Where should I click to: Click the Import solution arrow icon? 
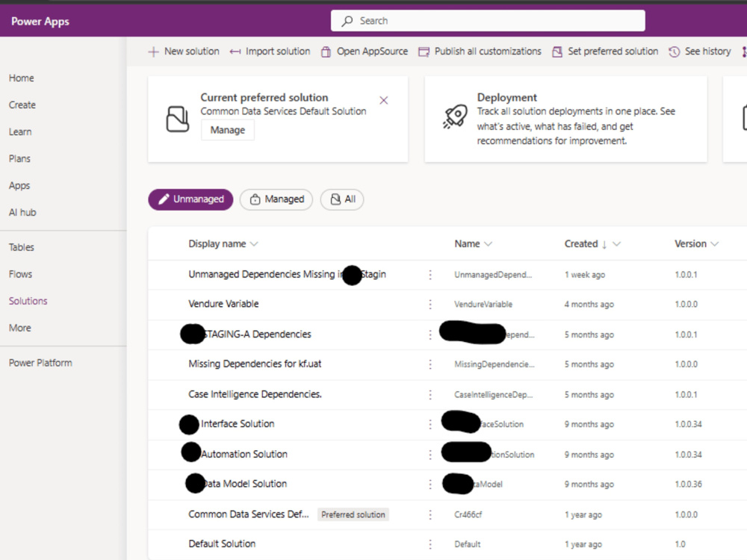pos(235,52)
